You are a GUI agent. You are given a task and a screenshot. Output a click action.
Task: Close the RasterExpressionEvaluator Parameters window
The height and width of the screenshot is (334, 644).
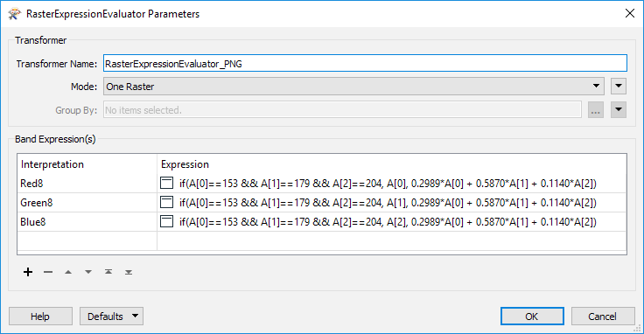tap(630, 13)
